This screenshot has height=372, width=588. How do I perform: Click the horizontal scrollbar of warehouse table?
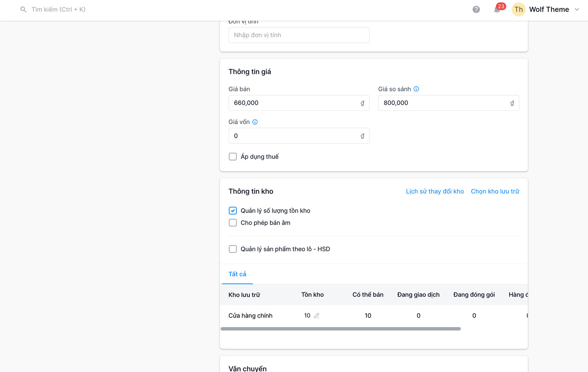point(341,329)
